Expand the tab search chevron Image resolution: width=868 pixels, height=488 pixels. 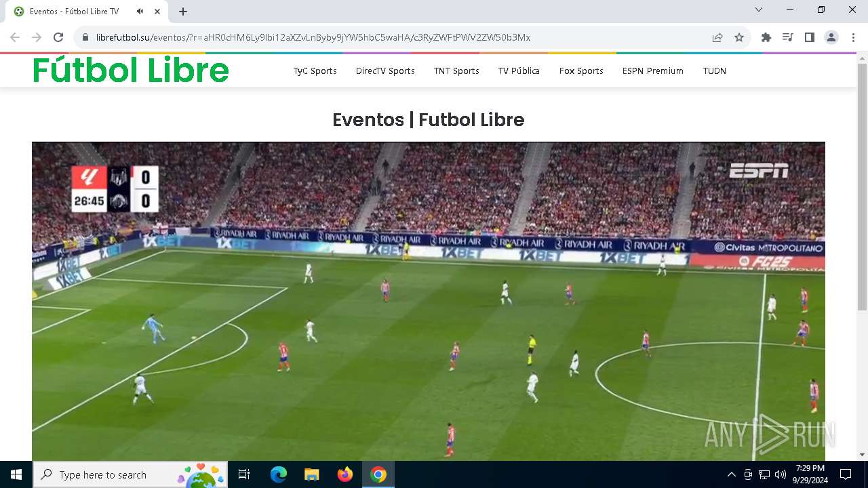(x=759, y=10)
